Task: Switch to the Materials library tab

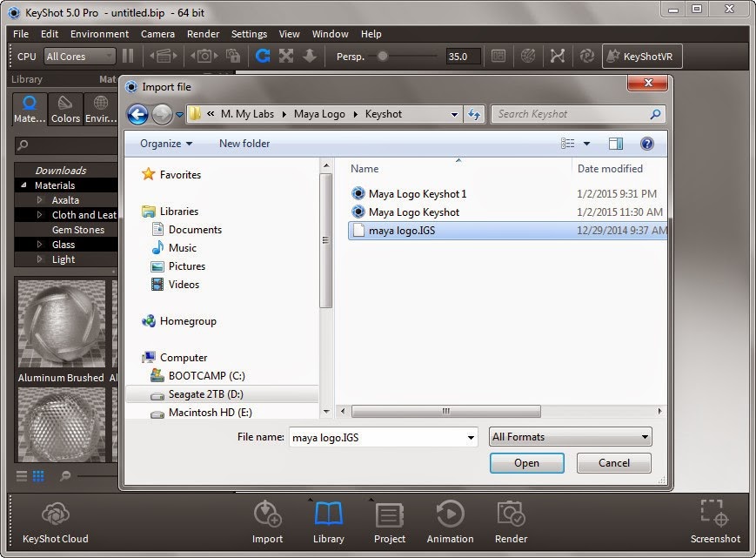Action: (x=30, y=110)
